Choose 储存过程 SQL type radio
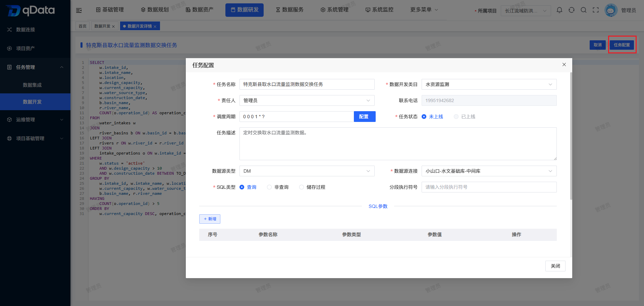 [302, 187]
